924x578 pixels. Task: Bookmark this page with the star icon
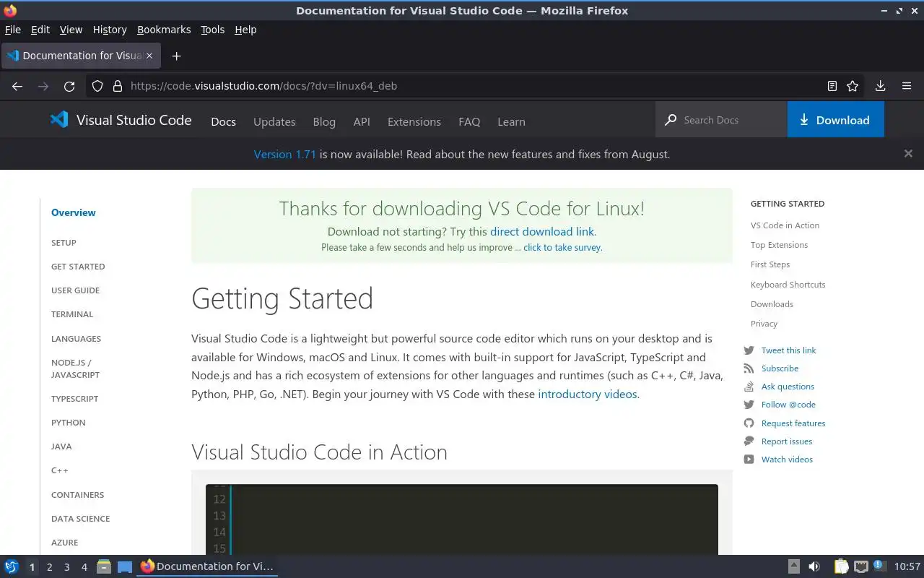click(x=853, y=86)
